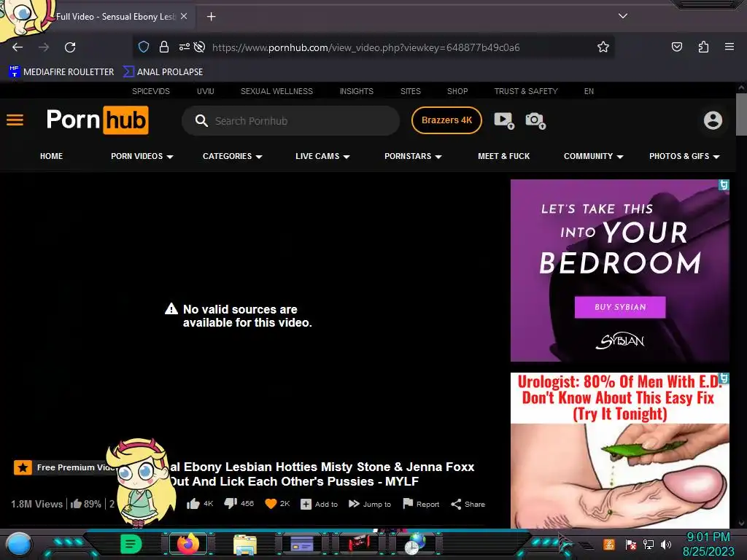Open the INSIGHTS top link
The width and height of the screenshot is (747, 560).
click(x=356, y=91)
